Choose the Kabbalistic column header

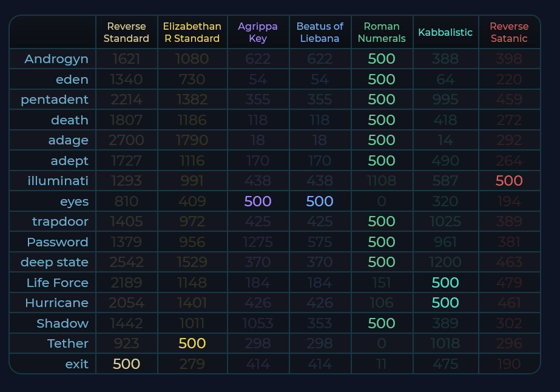tap(445, 32)
